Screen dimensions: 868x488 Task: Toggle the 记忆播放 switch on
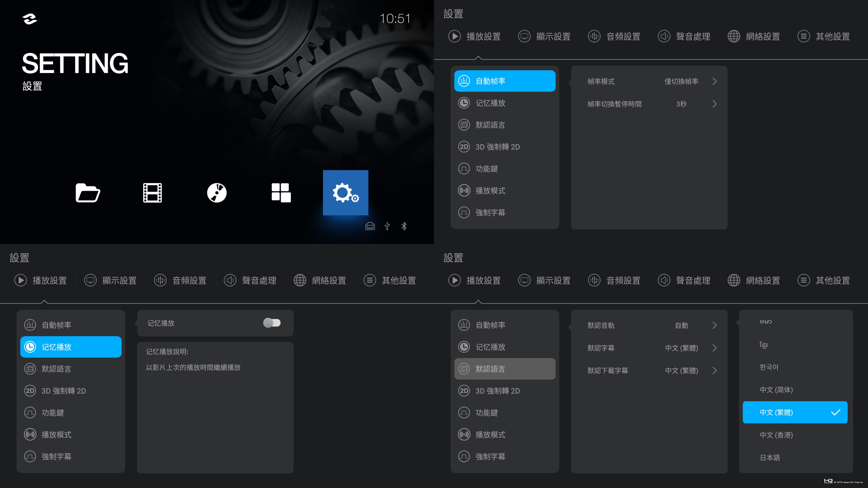[x=271, y=323]
